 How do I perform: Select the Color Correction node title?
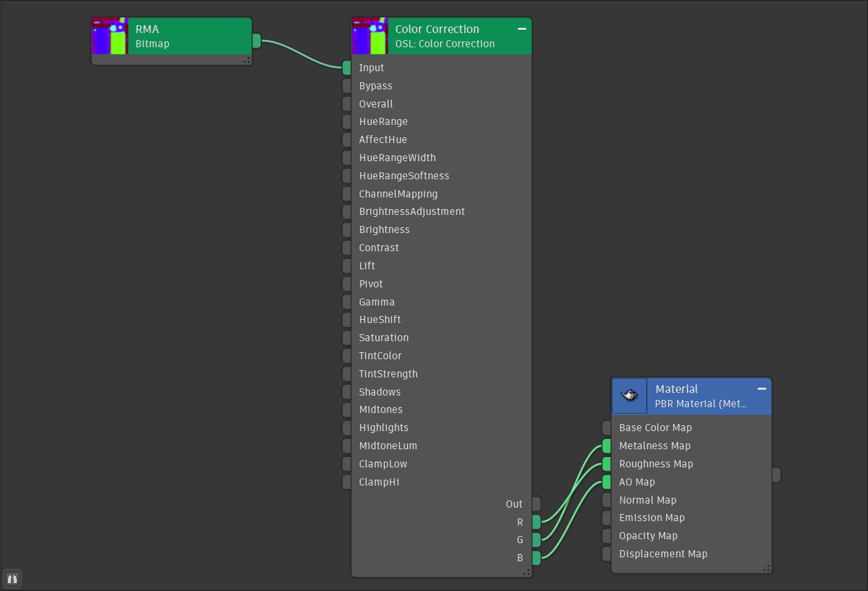[437, 29]
